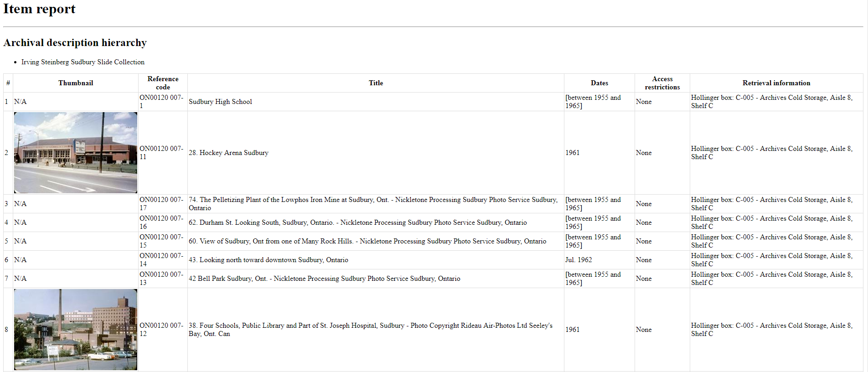Screen dimensions: 868x372
Task: Click the '42 Bell Park Sudbury' title
Action: tap(324, 279)
